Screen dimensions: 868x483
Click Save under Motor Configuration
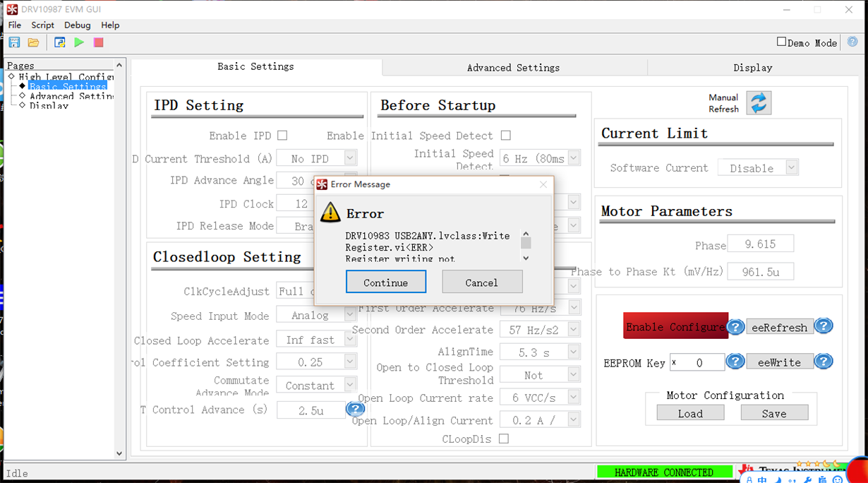click(x=774, y=413)
